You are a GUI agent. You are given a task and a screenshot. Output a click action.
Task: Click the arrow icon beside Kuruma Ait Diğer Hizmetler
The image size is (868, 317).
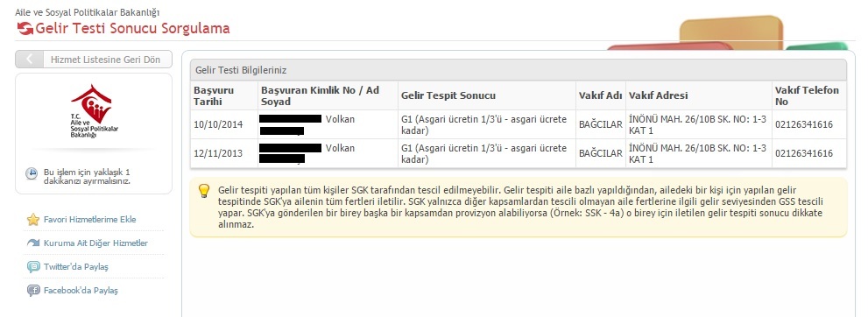tap(33, 243)
